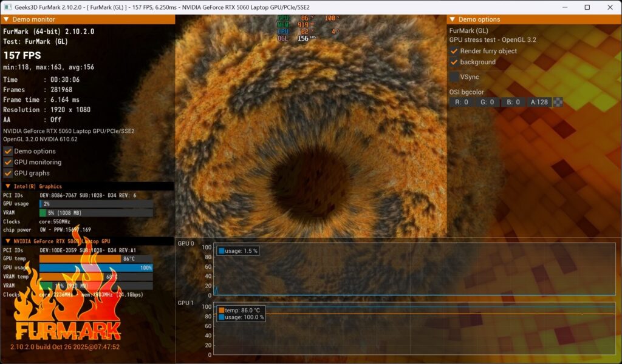
Task: Click the GPU 1 temp legend entry
Action: (239, 311)
